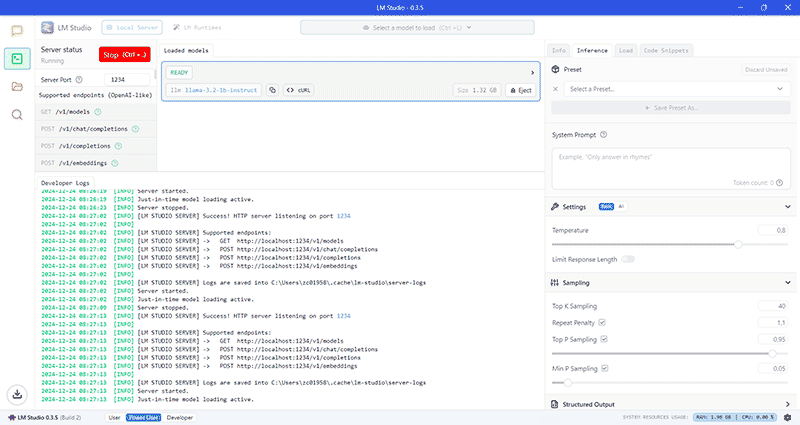This screenshot has width=800, height=425.
Task: Click the Structured Output document icon
Action: point(555,404)
